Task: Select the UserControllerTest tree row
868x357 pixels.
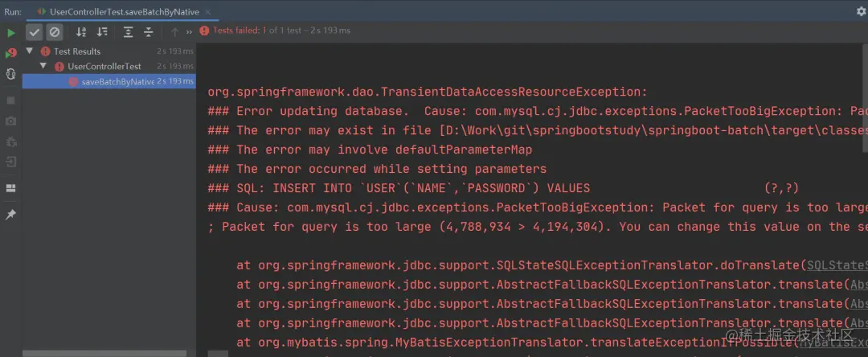Action: pyautogui.click(x=109, y=66)
